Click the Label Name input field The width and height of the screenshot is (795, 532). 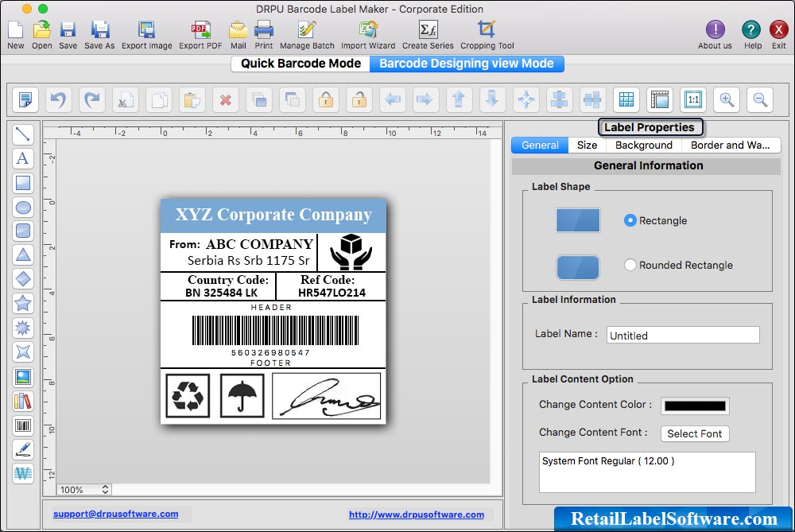[x=683, y=336]
